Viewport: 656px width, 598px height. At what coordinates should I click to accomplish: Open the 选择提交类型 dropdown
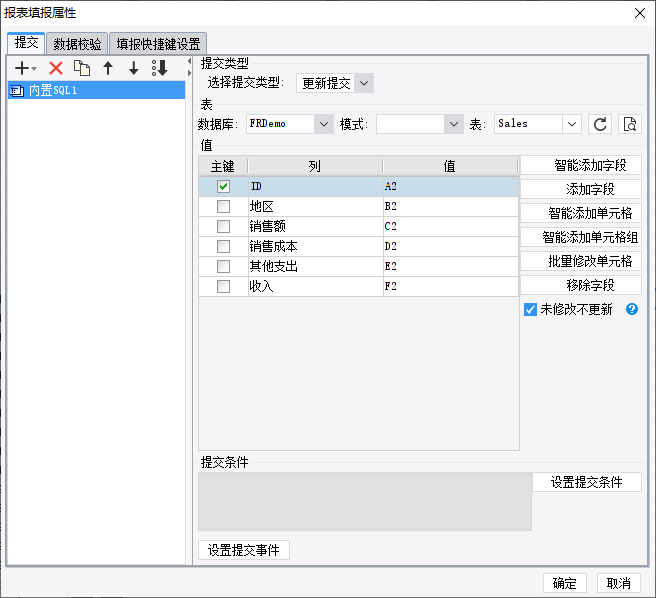tap(364, 83)
